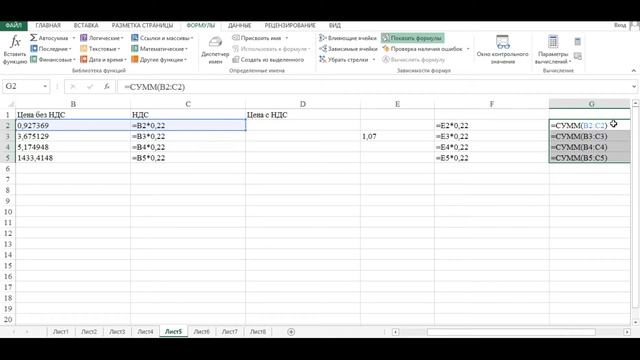Click the select-all corner button
The image size is (640, 360).
(11, 104)
